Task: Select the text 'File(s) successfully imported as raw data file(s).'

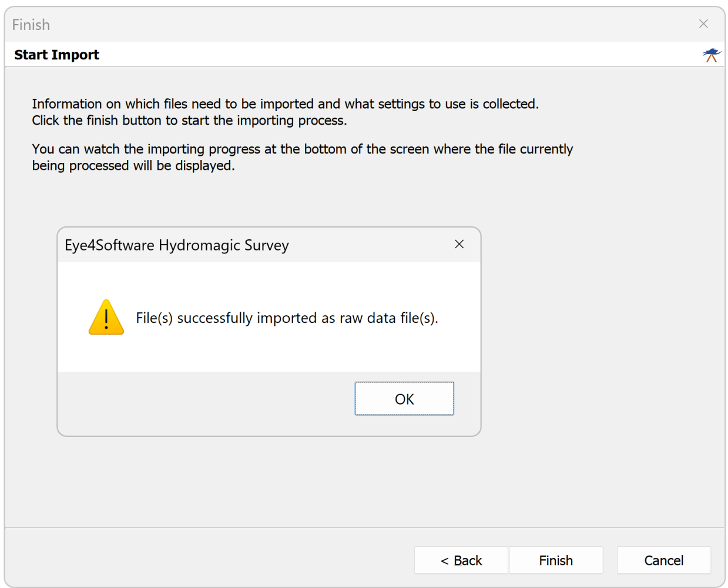Action: (x=287, y=318)
